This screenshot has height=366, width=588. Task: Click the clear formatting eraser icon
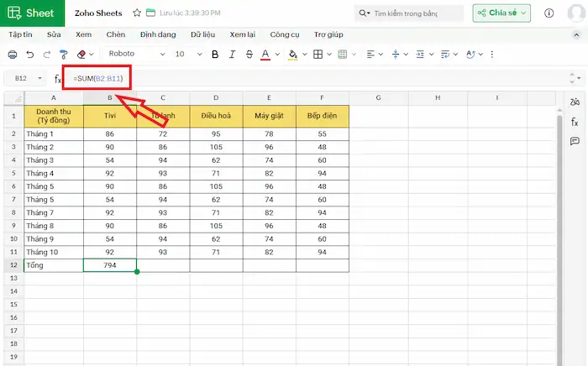81,55
